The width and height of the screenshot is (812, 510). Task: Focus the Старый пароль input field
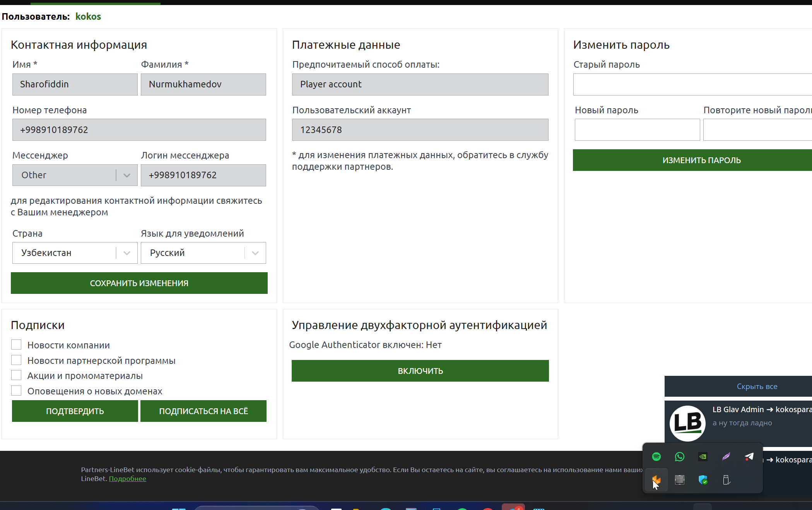(x=692, y=84)
